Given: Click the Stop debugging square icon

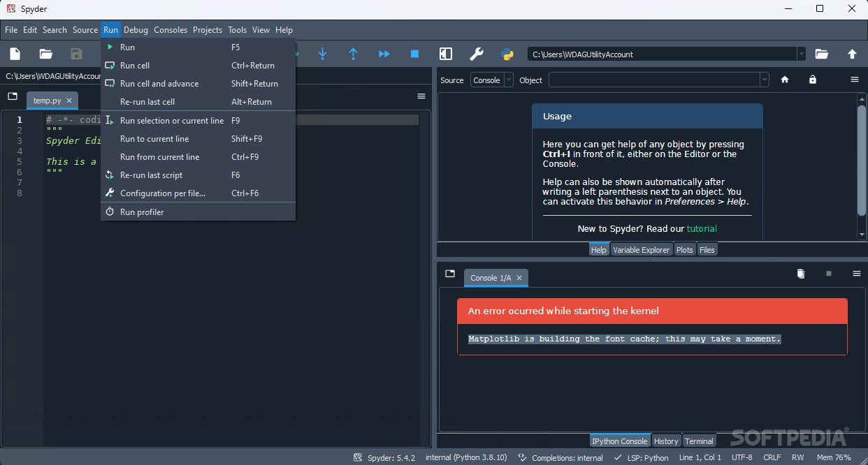Looking at the screenshot, I should point(414,54).
